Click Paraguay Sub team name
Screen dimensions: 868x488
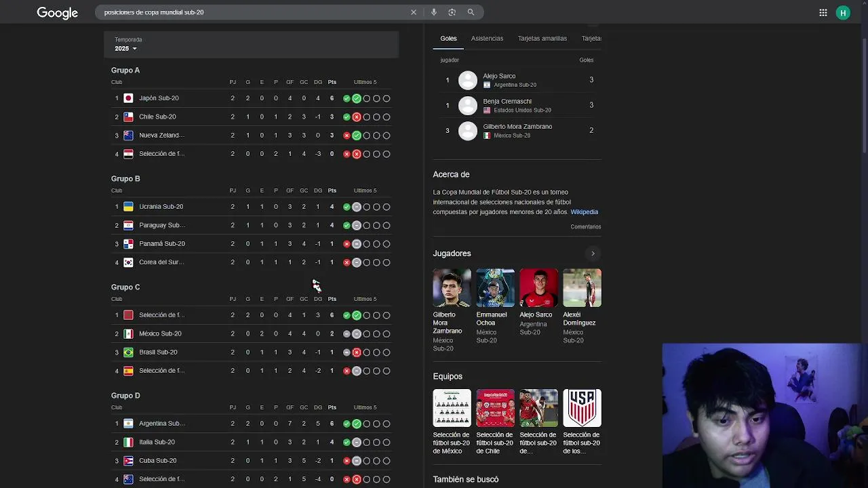[x=162, y=225]
